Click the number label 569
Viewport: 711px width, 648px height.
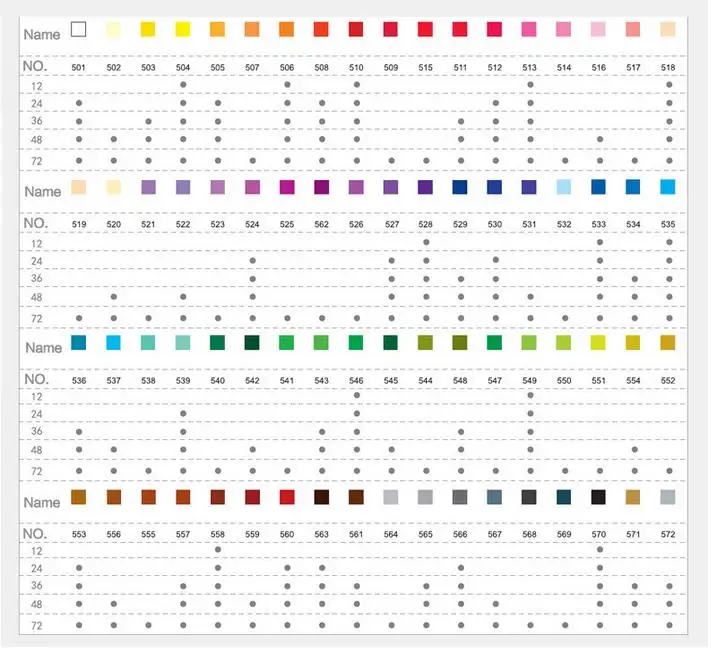coord(564,534)
